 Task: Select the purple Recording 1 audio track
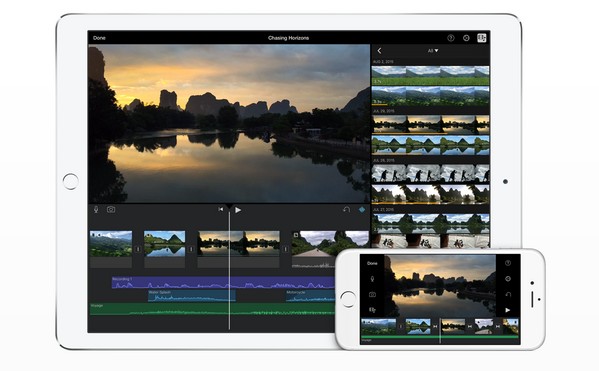point(223,282)
